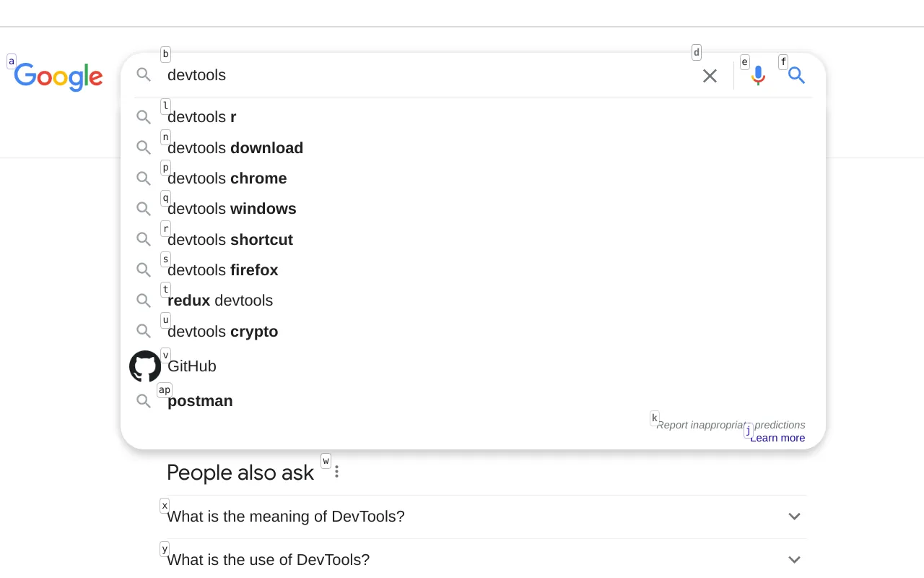Click magnifier icon beside postman suggestion

pyautogui.click(x=144, y=401)
